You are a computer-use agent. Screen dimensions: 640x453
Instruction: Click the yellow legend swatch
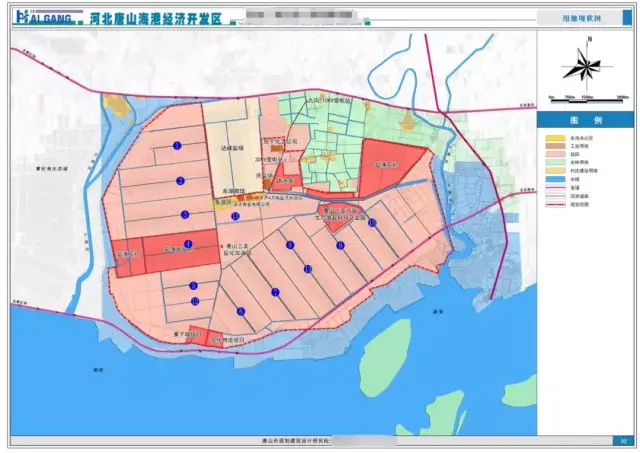[x=555, y=137]
